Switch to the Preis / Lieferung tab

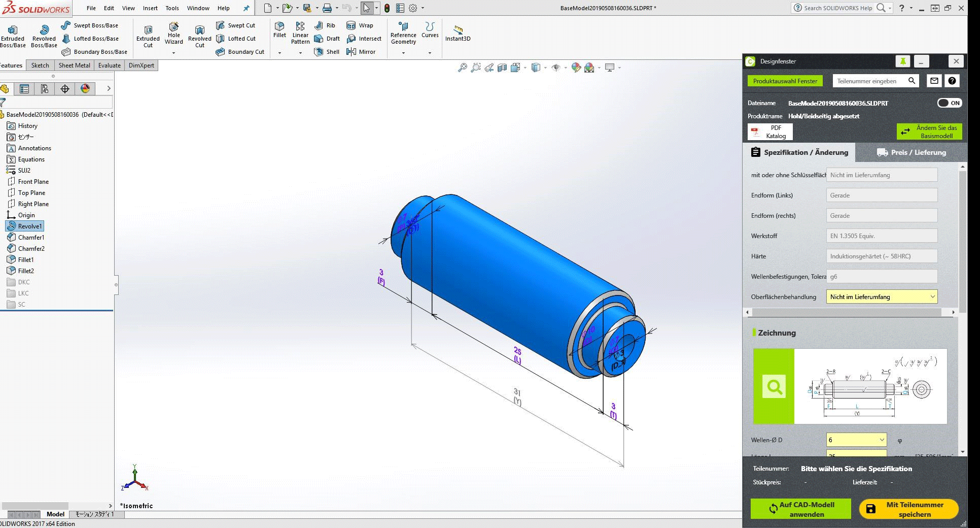(x=911, y=152)
